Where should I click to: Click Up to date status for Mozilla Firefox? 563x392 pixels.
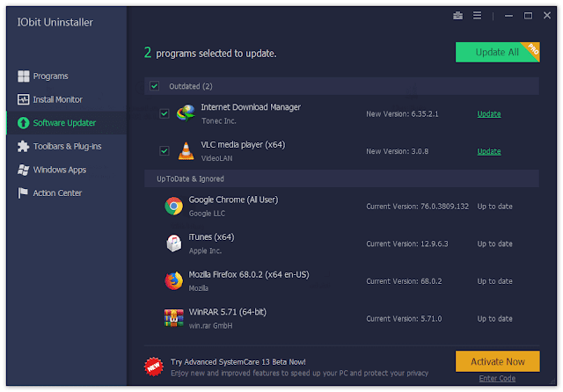click(494, 281)
